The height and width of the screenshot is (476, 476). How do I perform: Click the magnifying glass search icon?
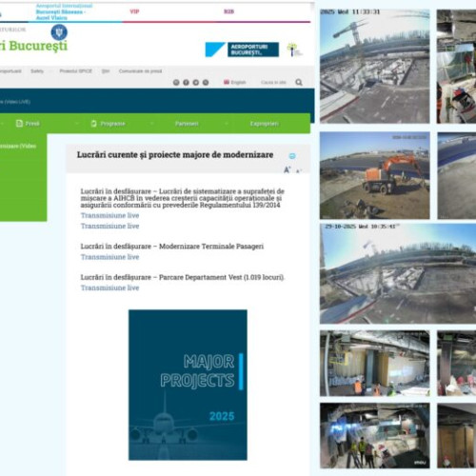tap(299, 83)
